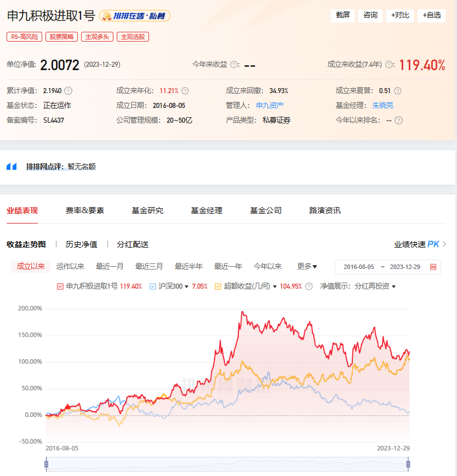Image resolution: width=457 pixels, height=476 pixels.
Task: Select the 今年以来 period
Action: point(267,267)
